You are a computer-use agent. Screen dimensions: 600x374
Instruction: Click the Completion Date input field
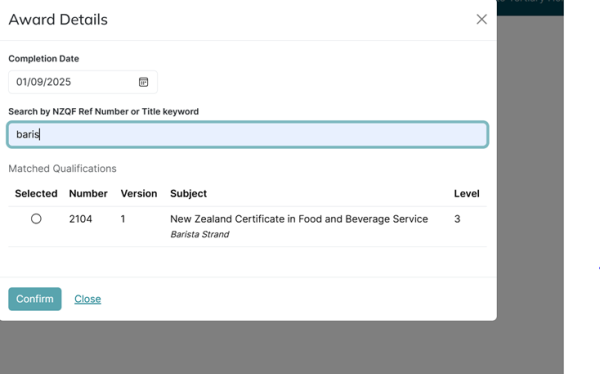83,82
